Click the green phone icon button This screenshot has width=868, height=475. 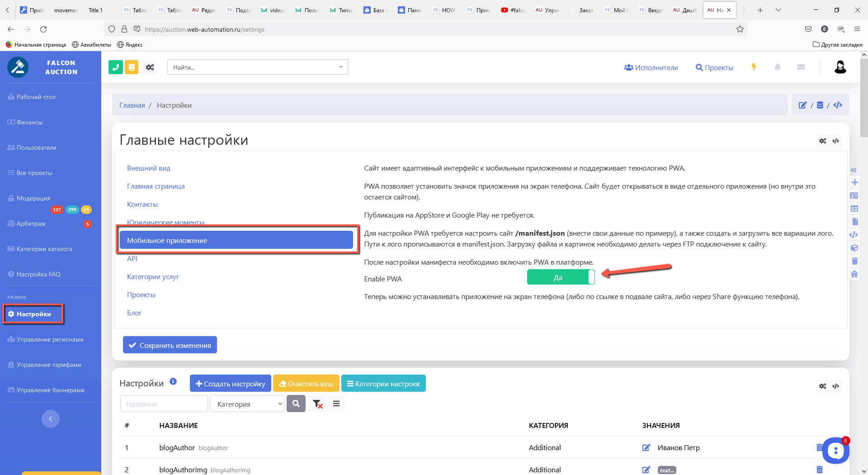click(116, 67)
